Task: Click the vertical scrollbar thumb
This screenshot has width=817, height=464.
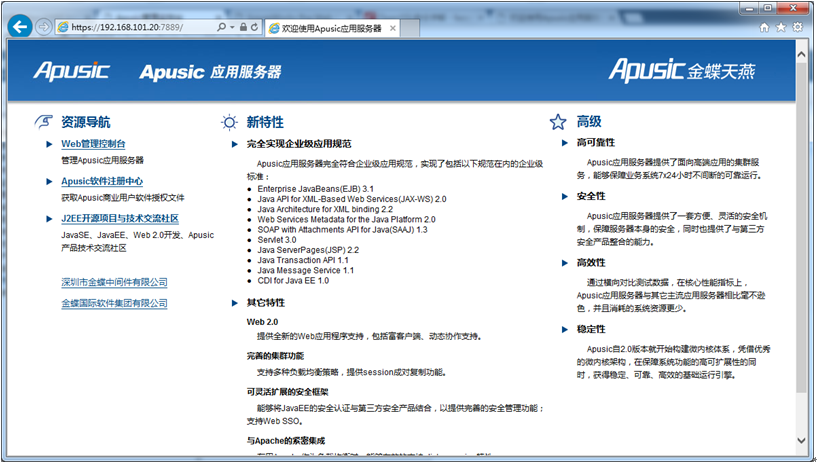Action: click(x=801, y=229)
